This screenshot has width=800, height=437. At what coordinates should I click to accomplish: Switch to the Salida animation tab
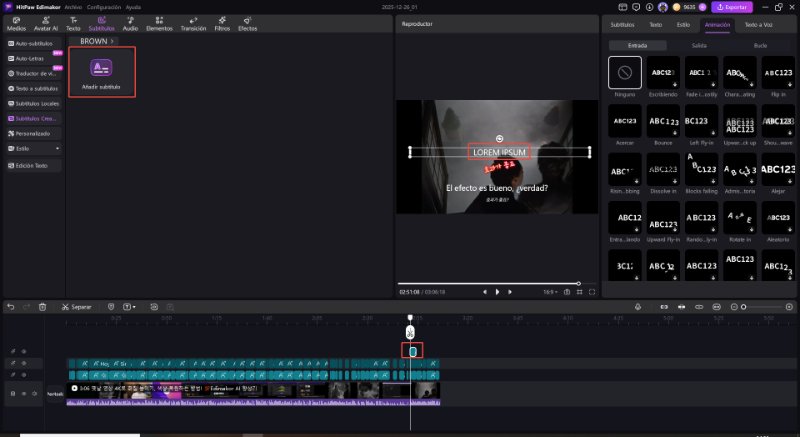(698, 46)
